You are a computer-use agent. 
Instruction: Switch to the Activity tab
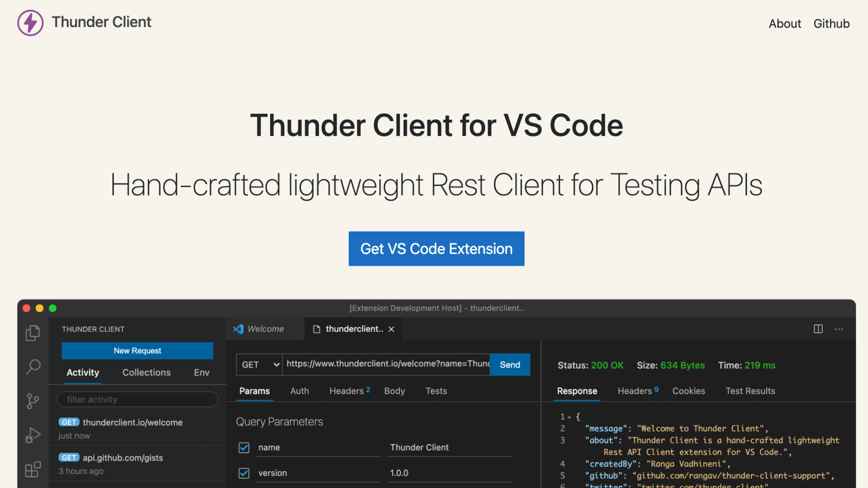coord(83,373)
